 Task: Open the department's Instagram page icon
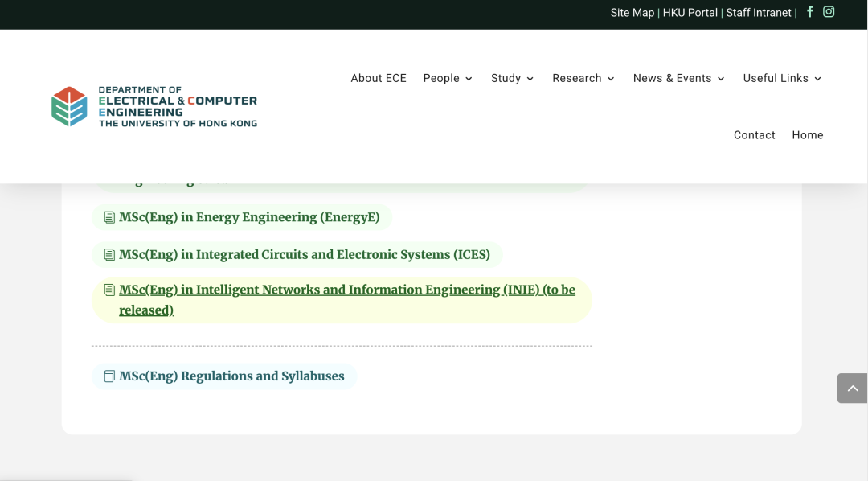coord(829,11)
